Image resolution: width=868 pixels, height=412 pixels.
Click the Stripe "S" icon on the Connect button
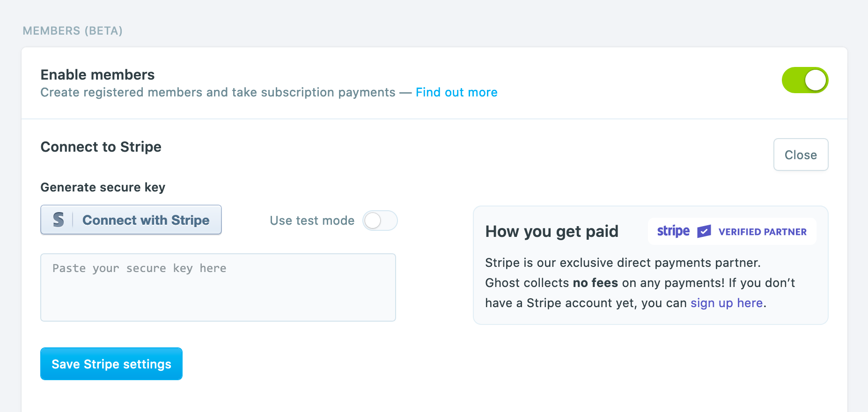pos(58,220)
